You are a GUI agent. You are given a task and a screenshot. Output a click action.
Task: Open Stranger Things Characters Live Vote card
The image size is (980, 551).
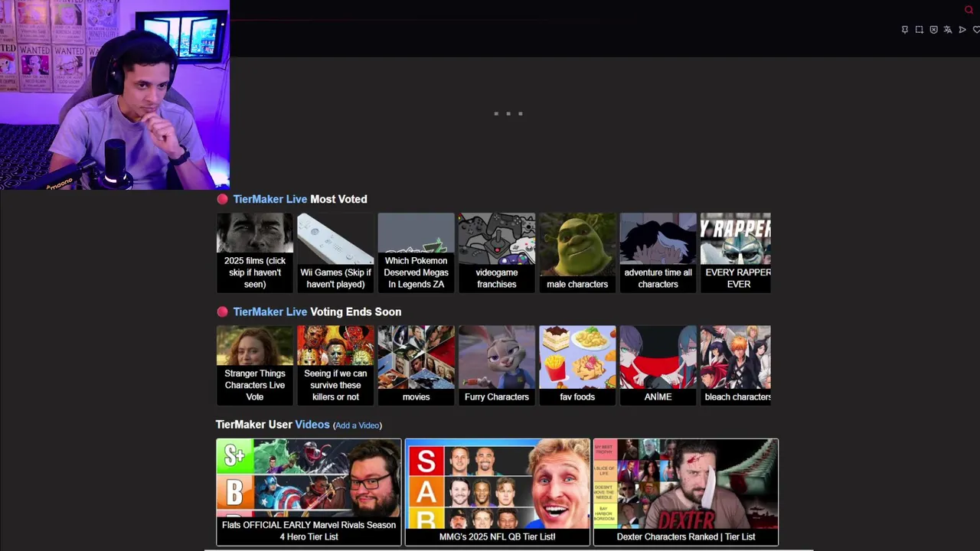tap(255, 365)
